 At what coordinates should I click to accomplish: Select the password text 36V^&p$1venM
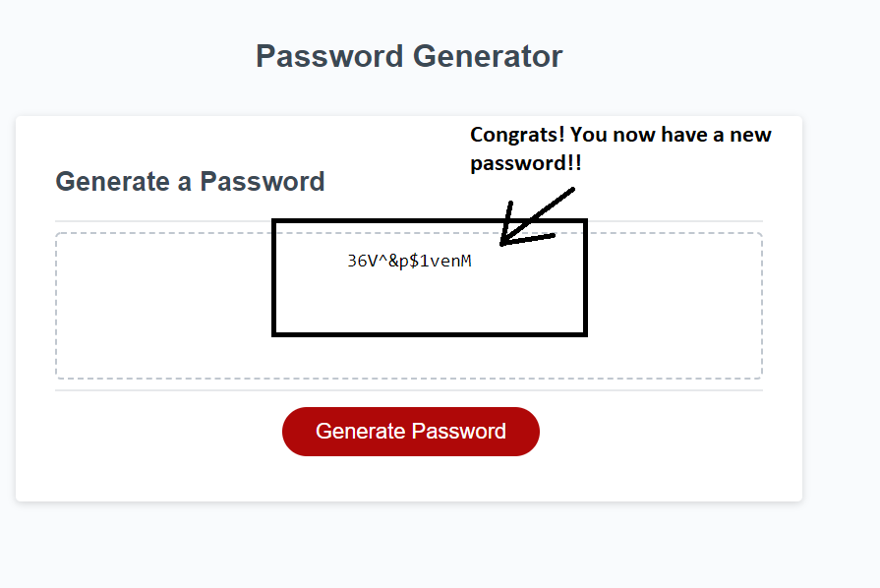[x=408, y=261]
